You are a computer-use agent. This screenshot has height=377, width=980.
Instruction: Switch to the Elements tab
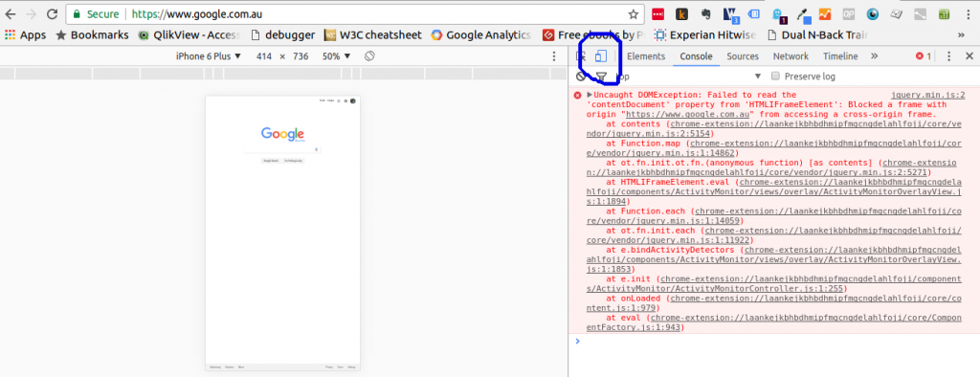646,56
